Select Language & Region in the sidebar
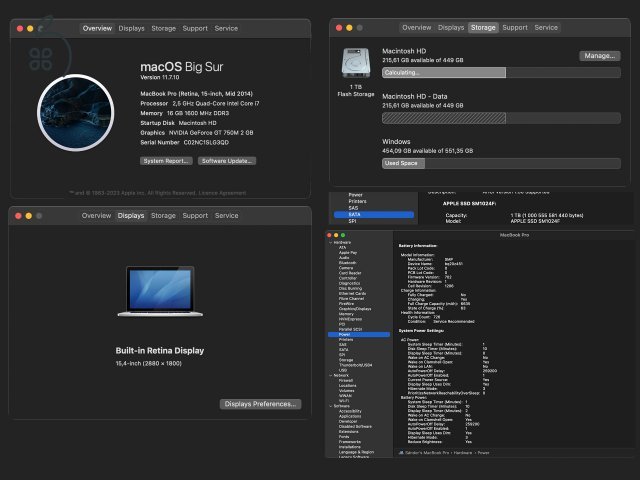 point(356,452)
